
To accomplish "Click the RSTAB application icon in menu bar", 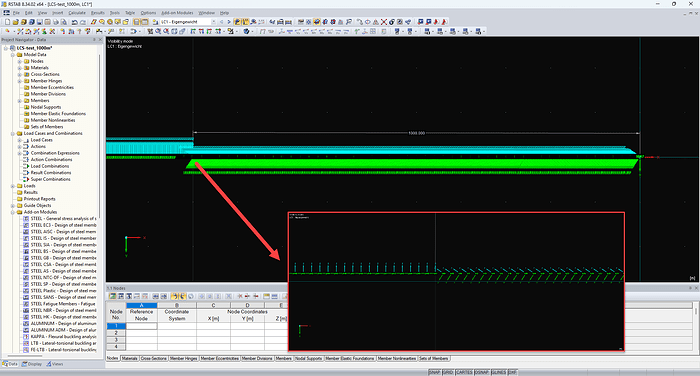I will (6, 13).
